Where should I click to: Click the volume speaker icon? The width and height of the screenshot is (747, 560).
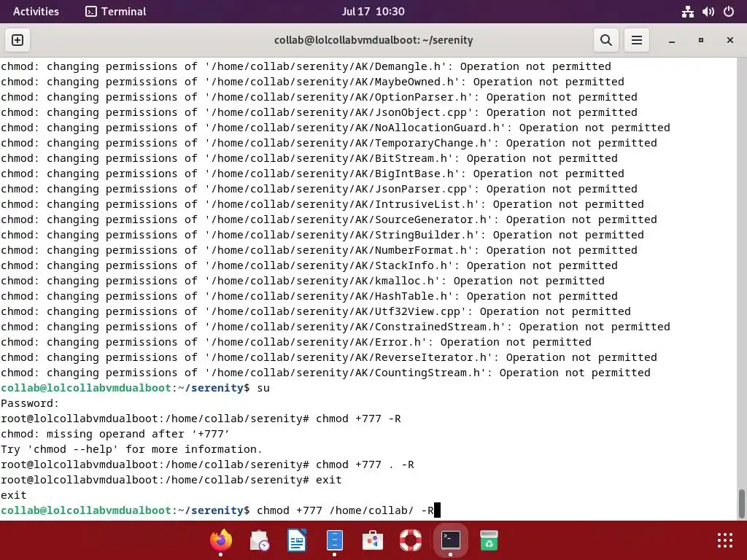[x=708, y=12]
